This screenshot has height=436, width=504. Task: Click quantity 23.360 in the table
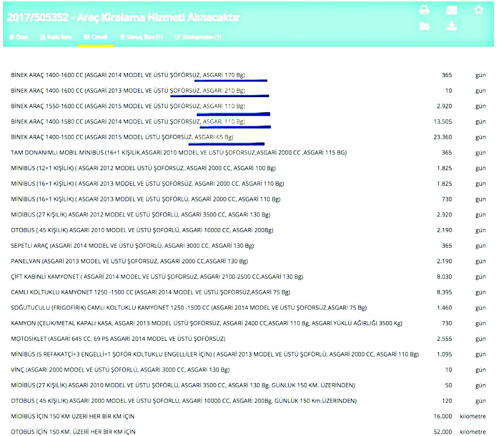444,137
